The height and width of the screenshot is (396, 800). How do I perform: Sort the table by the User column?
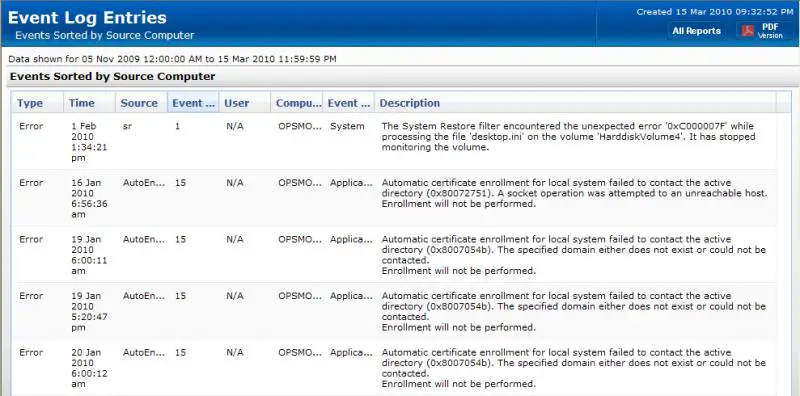point(245,103)
